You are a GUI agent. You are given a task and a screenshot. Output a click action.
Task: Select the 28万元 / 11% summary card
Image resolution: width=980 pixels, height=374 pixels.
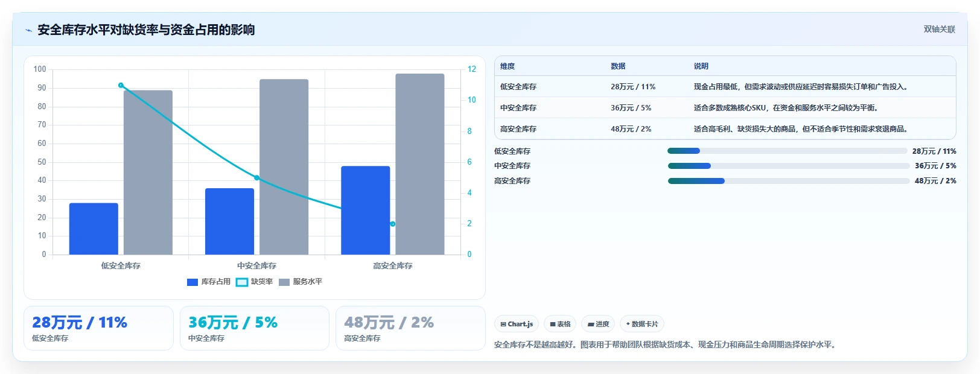tap(98, 328)
